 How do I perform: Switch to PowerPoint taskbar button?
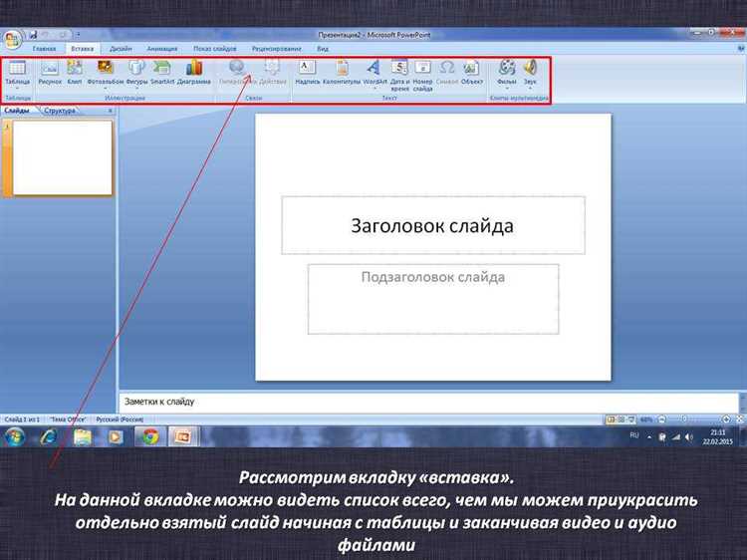tap(182, 436)
